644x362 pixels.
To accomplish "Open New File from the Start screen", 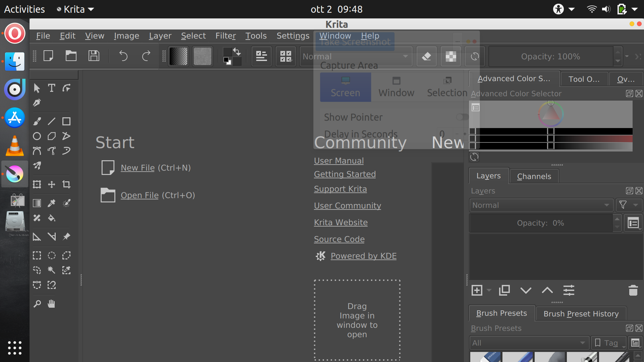I will (x=138, y=168).
